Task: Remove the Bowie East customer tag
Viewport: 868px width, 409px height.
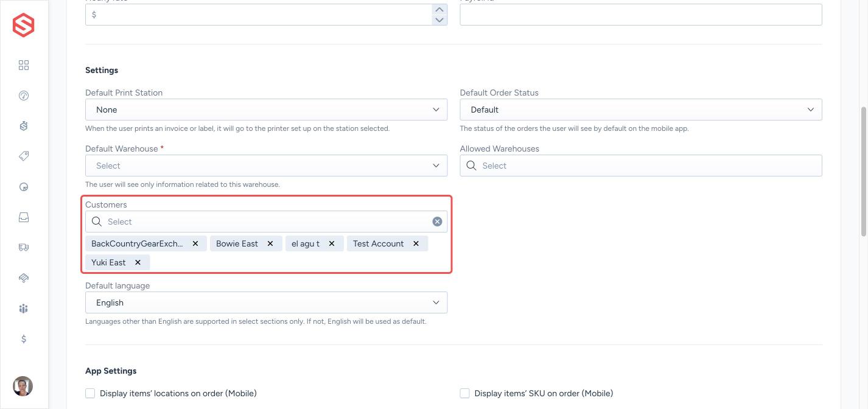Action: click(x=270, y=243)
